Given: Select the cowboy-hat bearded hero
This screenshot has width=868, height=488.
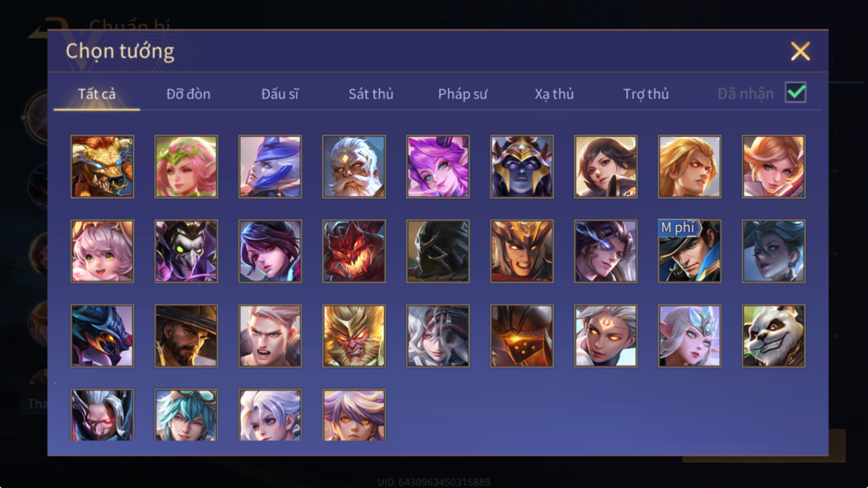Looking at the screenshot, I should (x=186, y=336).
